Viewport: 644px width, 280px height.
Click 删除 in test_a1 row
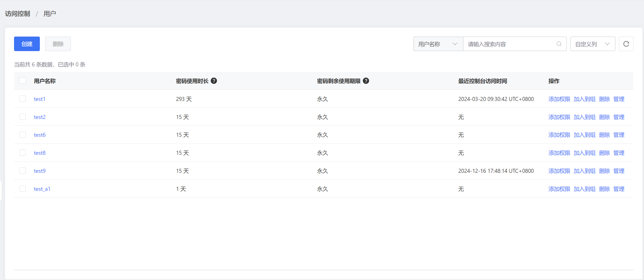(x=604, y=189)
